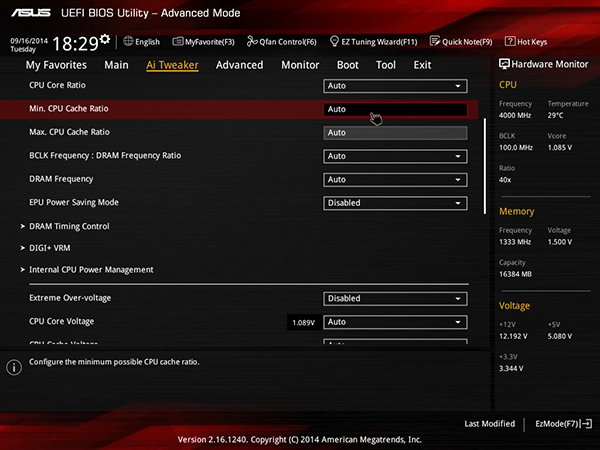This screenshot has width=600, height=450.
Task: Click the info circle icon
Action: click(14, 367)
